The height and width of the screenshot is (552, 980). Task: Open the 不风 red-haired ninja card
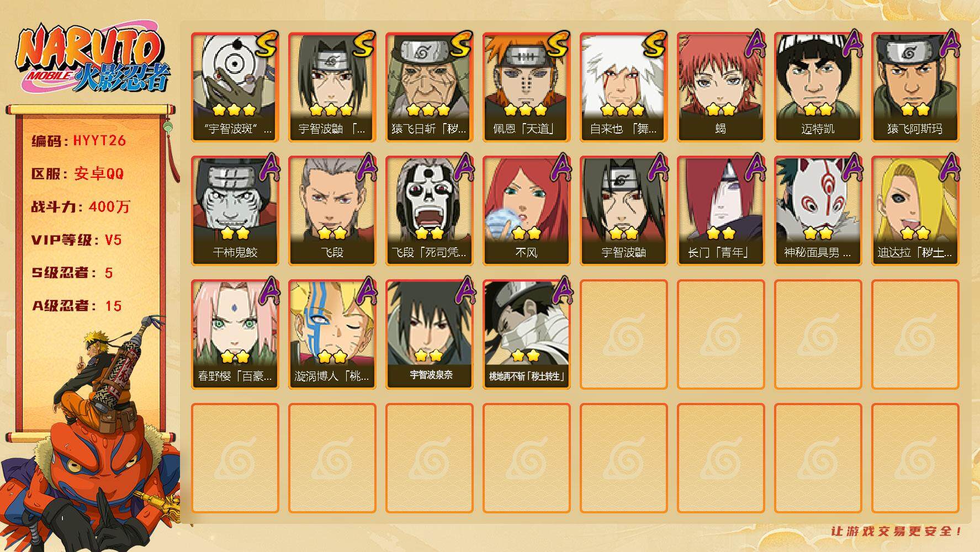(526, 211)
